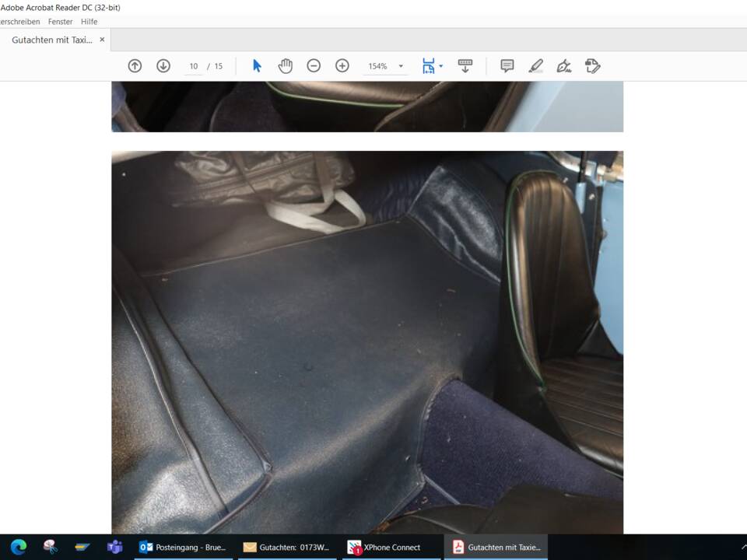Click the scrolling mode keyboard icon

[x=465, y=66]
